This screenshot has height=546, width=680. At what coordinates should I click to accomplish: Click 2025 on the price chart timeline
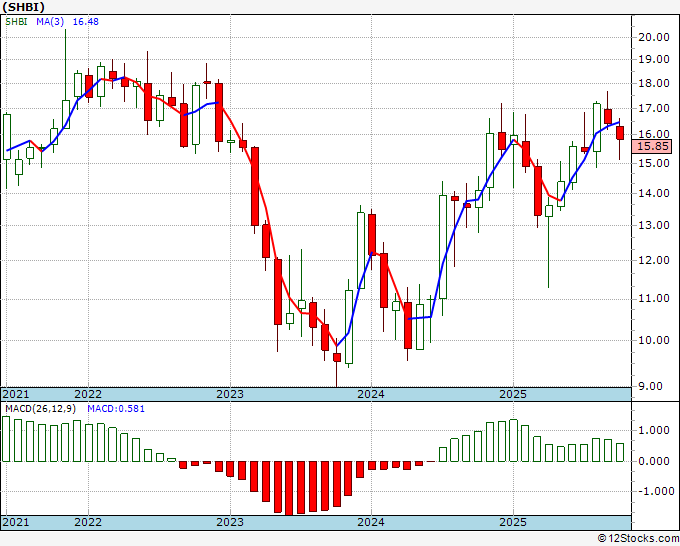513,394
